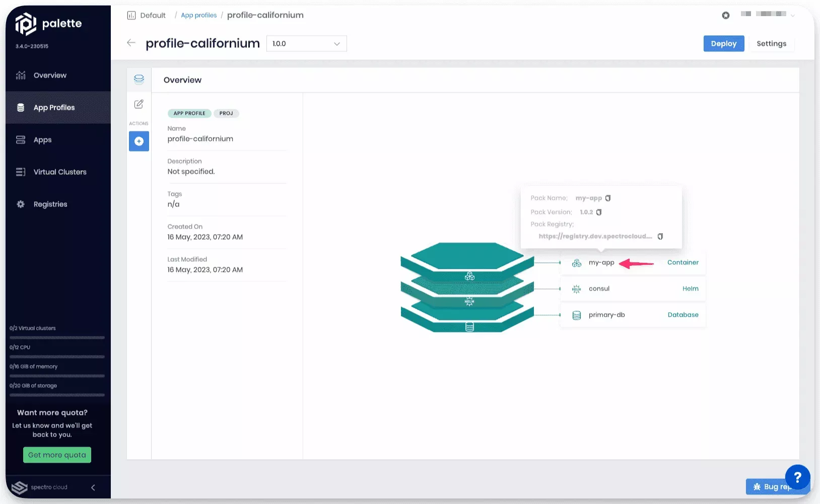Screen dimensions: 820x504
Task: Open App Profiles in sidebar
Action: (54, 108)
